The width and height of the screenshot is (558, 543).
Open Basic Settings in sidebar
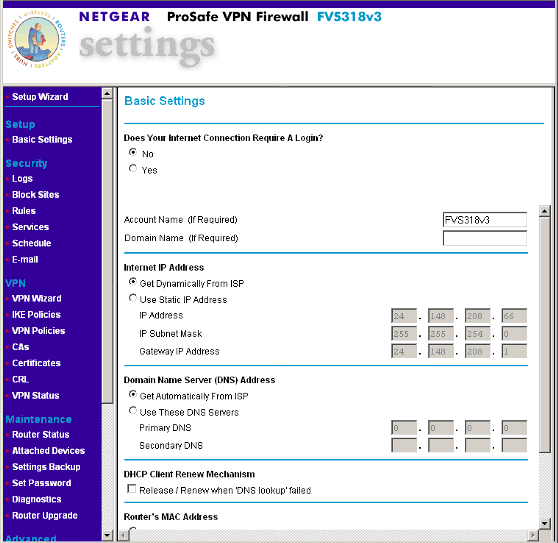point(42,139)
